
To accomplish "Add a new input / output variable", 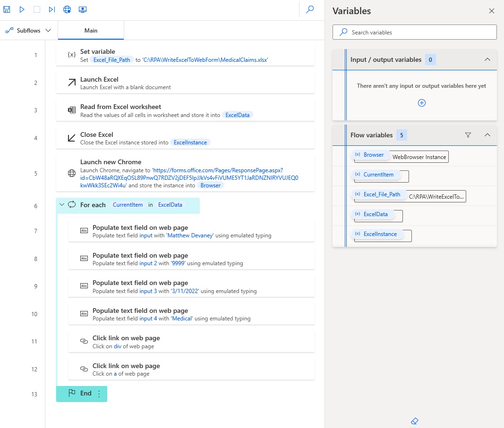I will (421, 102).
